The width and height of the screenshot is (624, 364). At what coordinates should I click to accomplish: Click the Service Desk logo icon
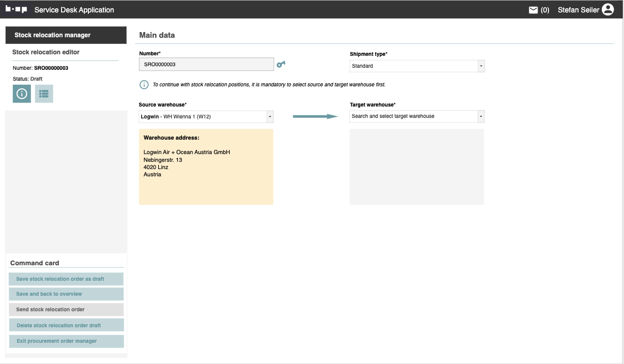coord(16,9)
